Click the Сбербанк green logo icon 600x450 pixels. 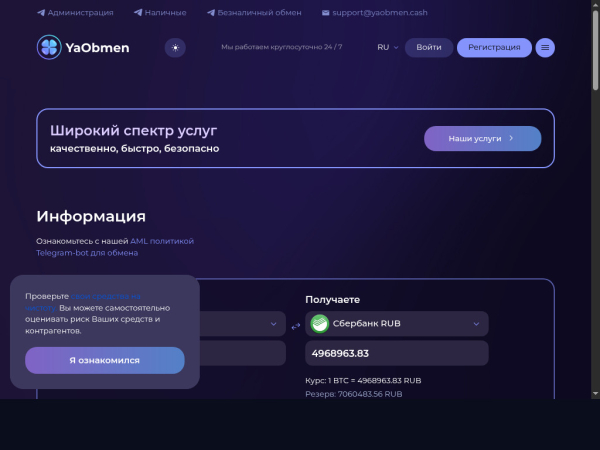(x=320, y=324)
